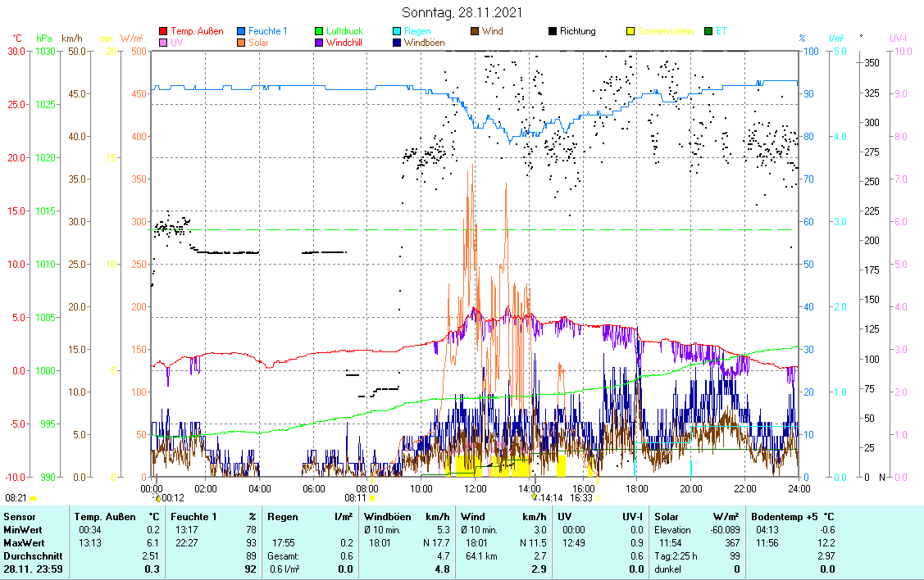Click the dark blue Windböen legend square
This screenshot has height=580, width=924.
(398, 43)
